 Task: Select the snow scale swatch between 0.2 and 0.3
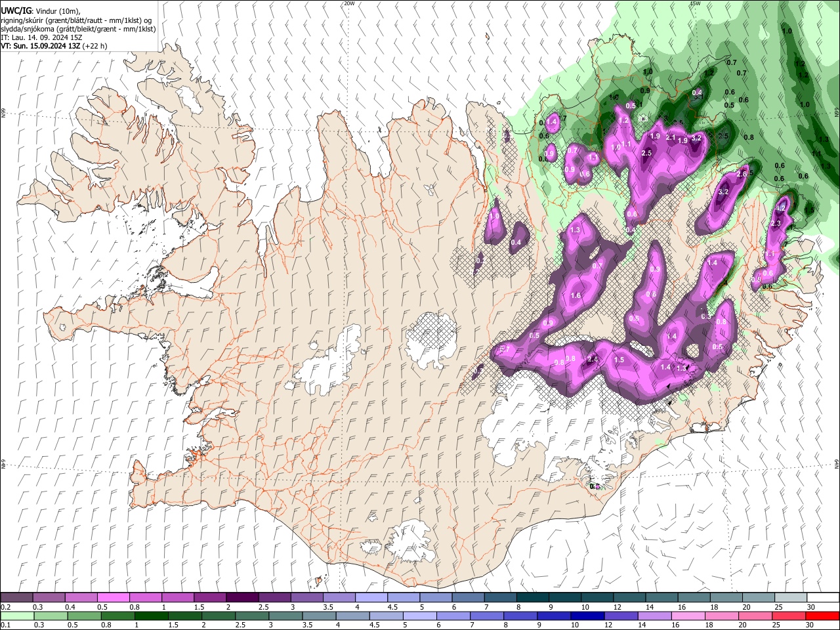(16, 598)
